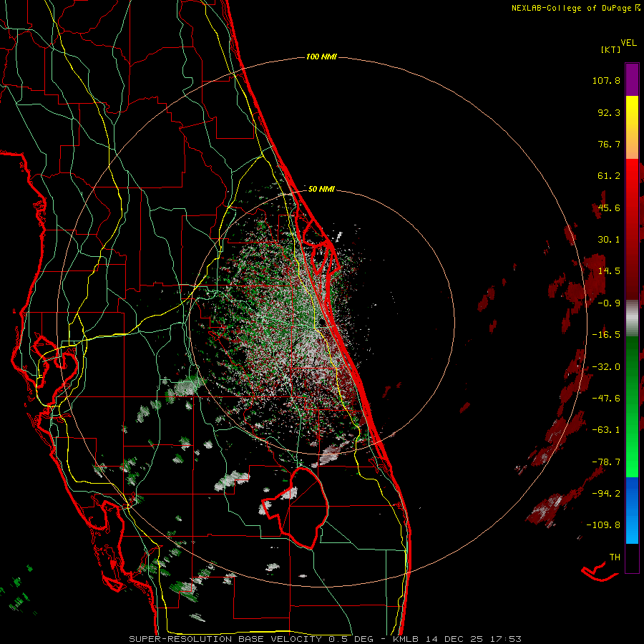Click the green segment of color bar
Screen dimensions: 644x644
[632, 406]
